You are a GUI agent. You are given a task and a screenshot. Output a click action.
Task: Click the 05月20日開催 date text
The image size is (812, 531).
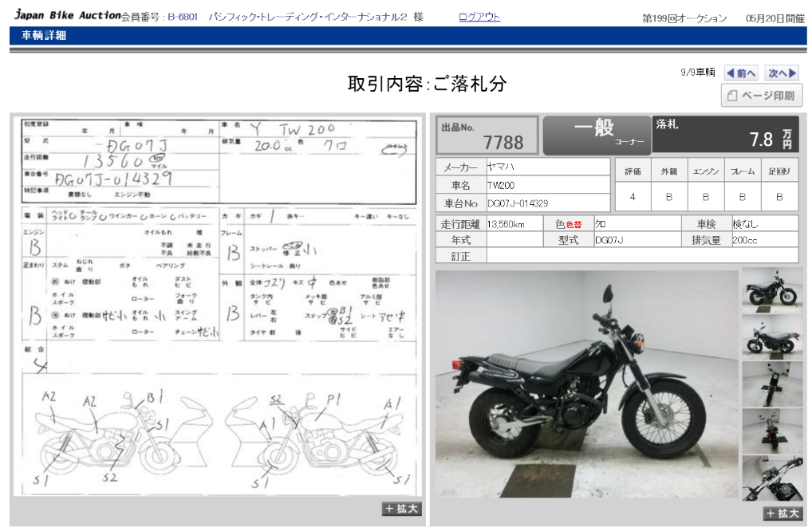(775, 18)
